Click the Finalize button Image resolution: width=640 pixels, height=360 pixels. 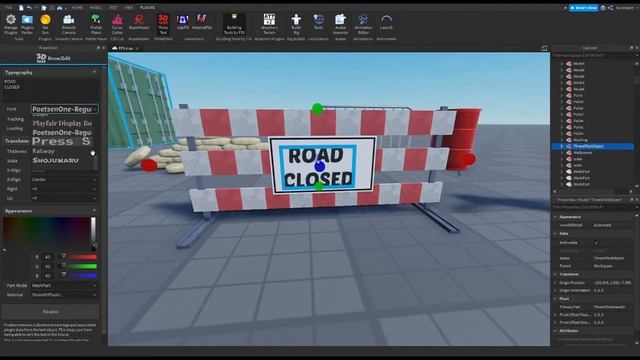(x=51, y=312)
